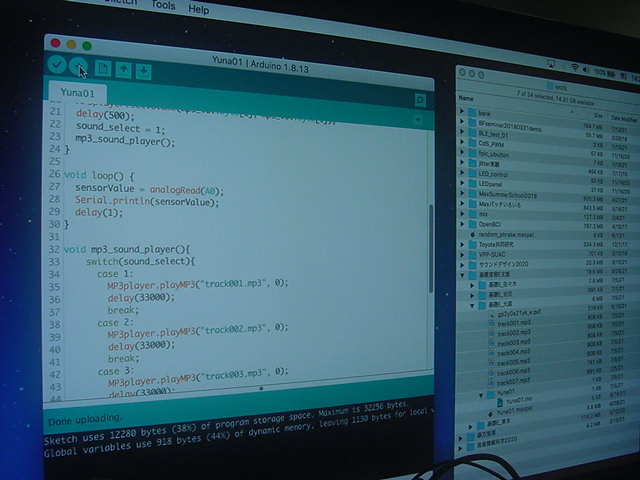This screenshot has width=640, height=480.
Task: Open the Help menu
Action: coord(198,9)
